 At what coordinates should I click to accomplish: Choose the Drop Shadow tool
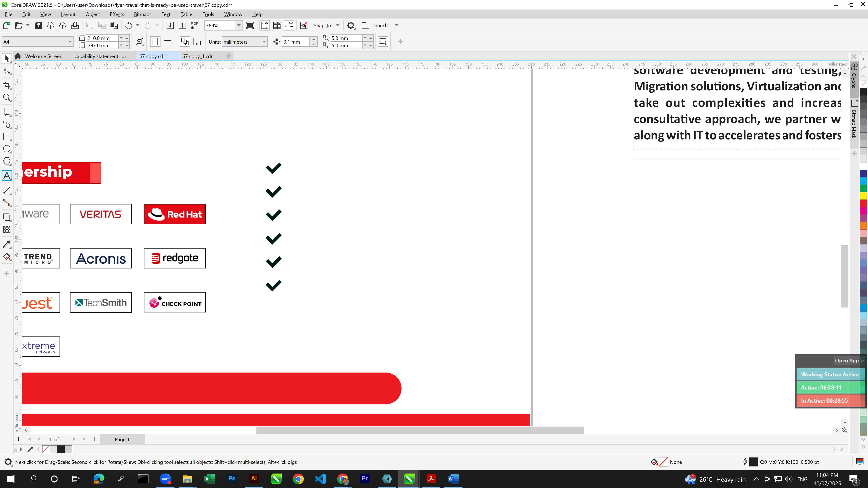pos(7,217)
